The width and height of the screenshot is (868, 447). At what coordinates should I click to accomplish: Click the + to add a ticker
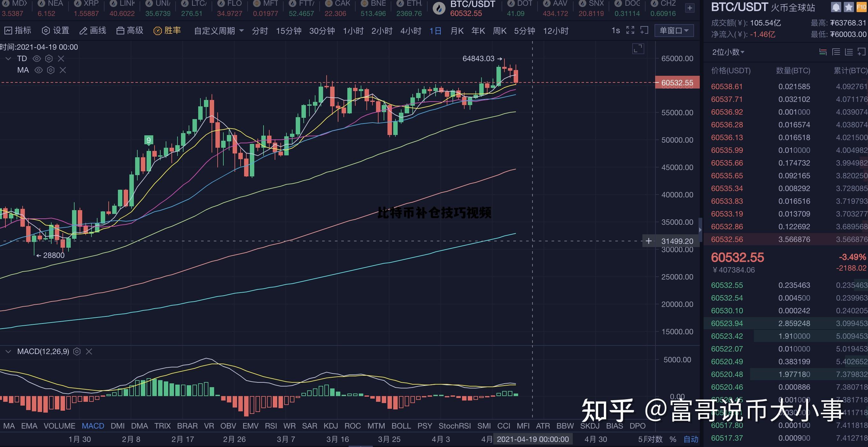pyautogui.click(x=690, y=8)
